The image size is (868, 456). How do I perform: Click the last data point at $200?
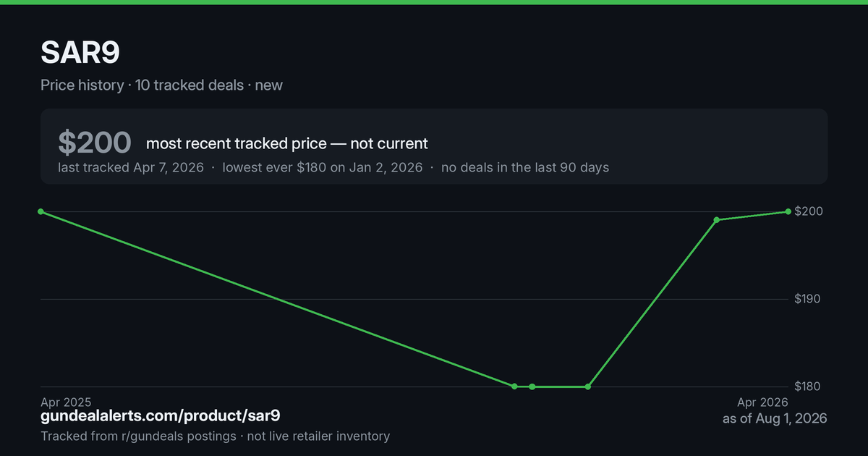[x=788, y=211]
